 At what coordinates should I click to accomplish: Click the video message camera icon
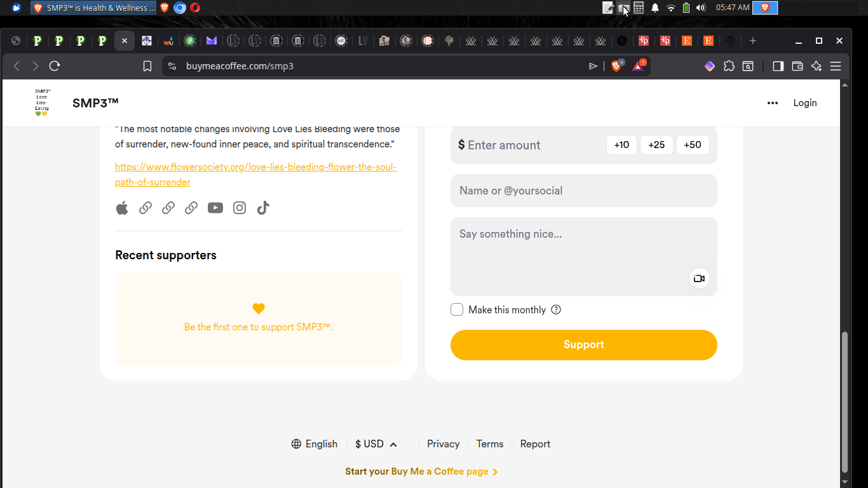(699, 278)
